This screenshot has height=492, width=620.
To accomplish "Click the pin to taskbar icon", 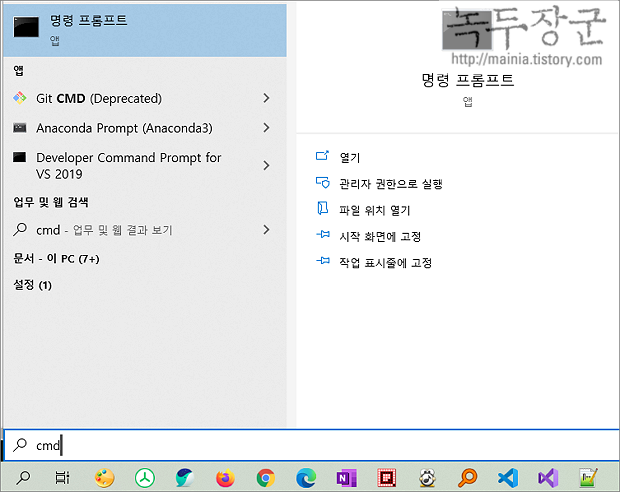I will pyautogui.click(x=323, y=261).
